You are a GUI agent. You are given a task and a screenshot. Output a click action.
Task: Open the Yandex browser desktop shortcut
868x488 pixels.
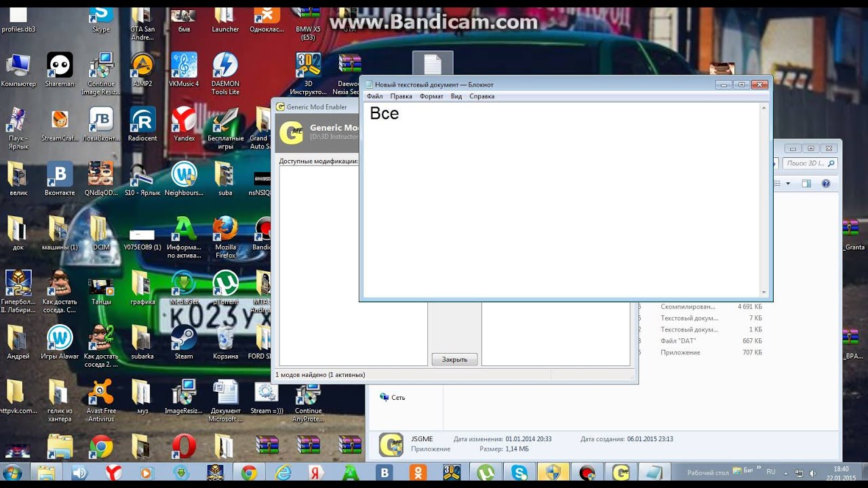184,124
